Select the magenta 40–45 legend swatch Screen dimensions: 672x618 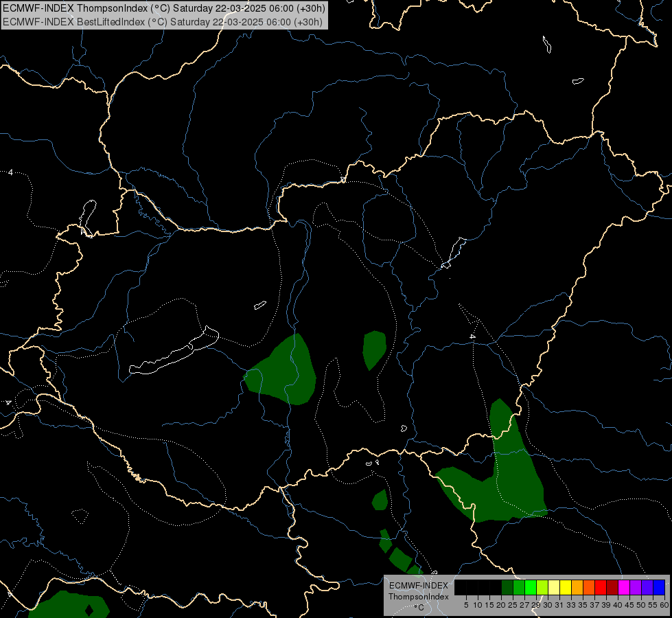pos(624,587)
